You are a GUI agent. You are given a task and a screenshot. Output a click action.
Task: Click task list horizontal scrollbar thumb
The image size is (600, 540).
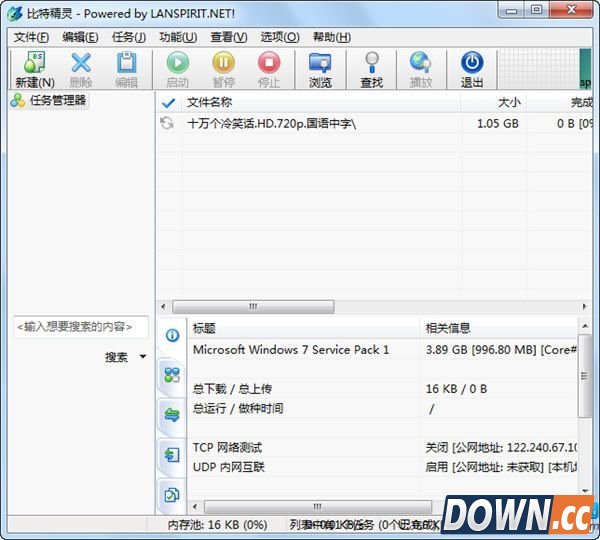pyautogui.click(x=253, y=307)
